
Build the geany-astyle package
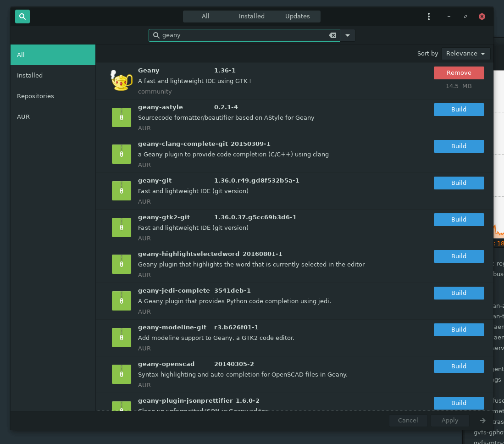pos(459,109)
